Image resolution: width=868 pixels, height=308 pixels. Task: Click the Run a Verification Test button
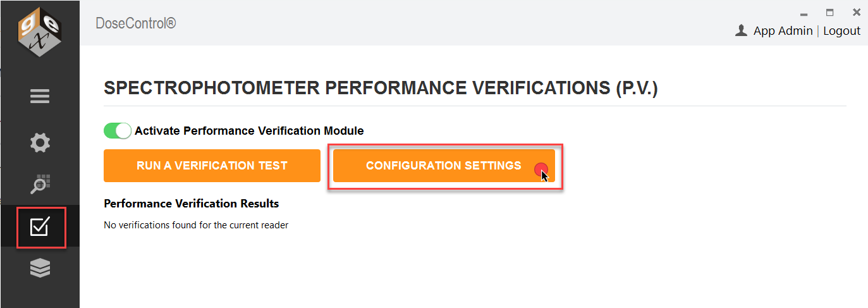click(x=212, y=166)
